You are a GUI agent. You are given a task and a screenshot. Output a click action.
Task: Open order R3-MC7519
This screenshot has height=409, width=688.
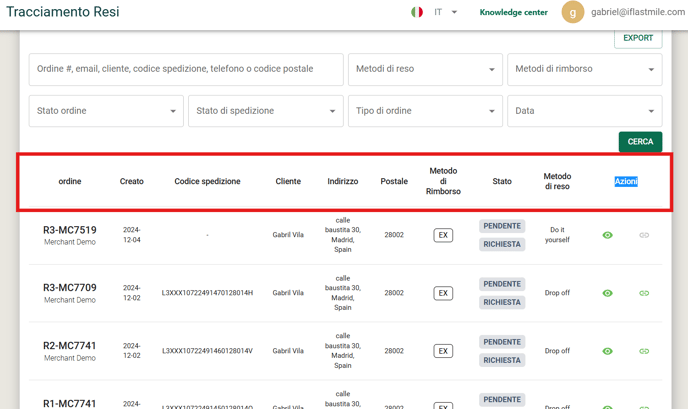70,230
